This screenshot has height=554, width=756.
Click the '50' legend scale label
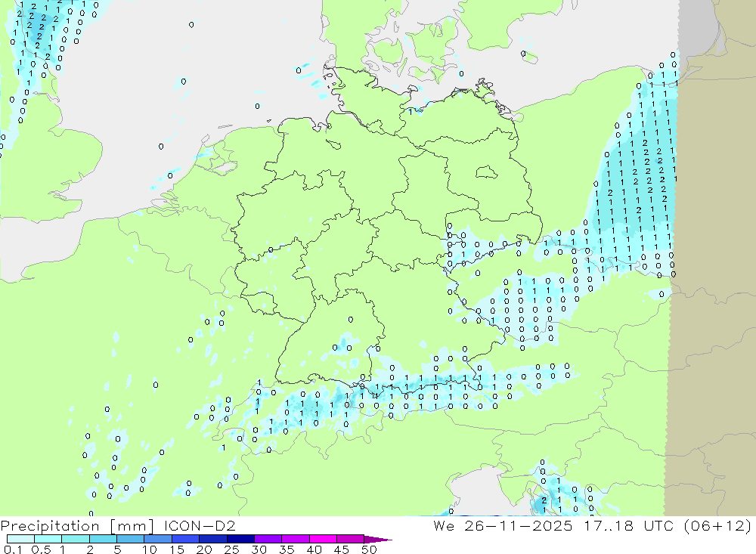(x=369, y=549)
